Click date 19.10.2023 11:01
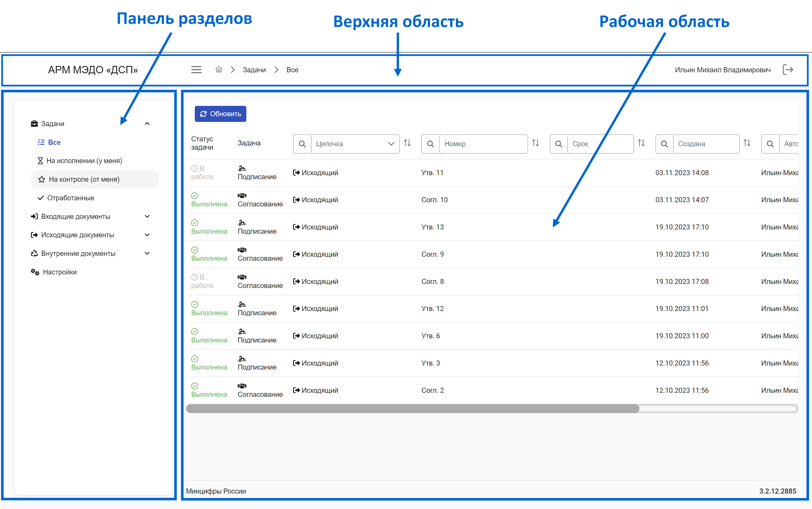The width and height of the screenshot is (812, 509). 682,309
